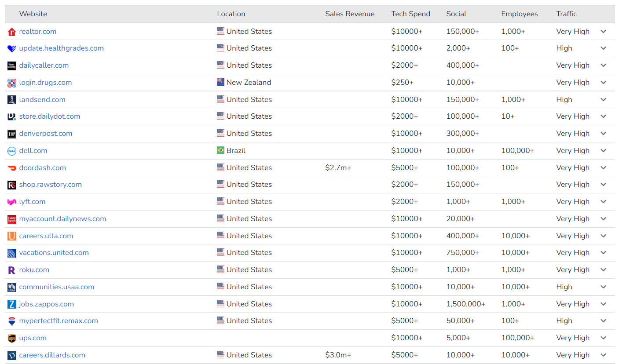The height and width of the screenshot is (364, 619).
Task: Expand the dell.com row chevron
Action: click(604, 151)
